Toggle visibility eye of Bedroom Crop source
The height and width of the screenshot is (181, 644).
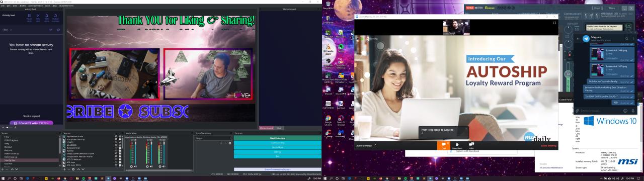[116, 148]
